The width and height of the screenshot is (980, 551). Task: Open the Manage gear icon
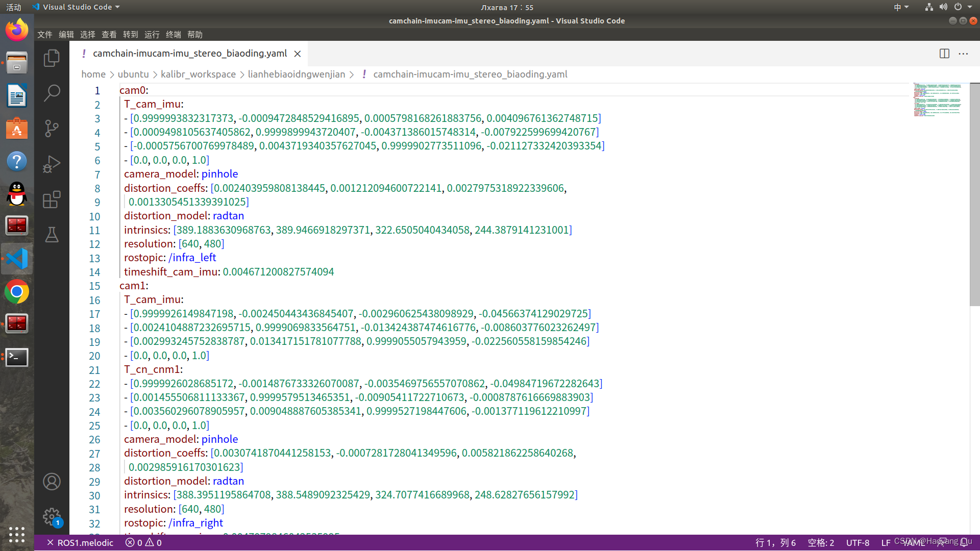click(x=52, y=517)
